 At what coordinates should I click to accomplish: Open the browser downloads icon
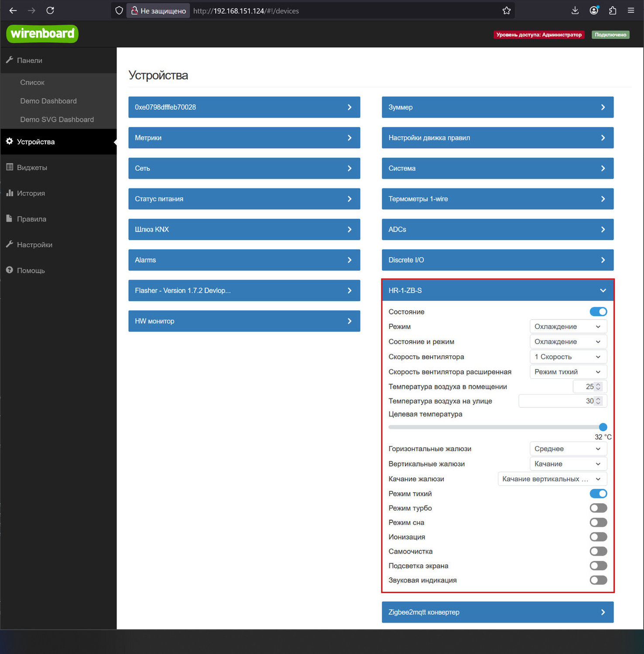click(x=575, y=10)
